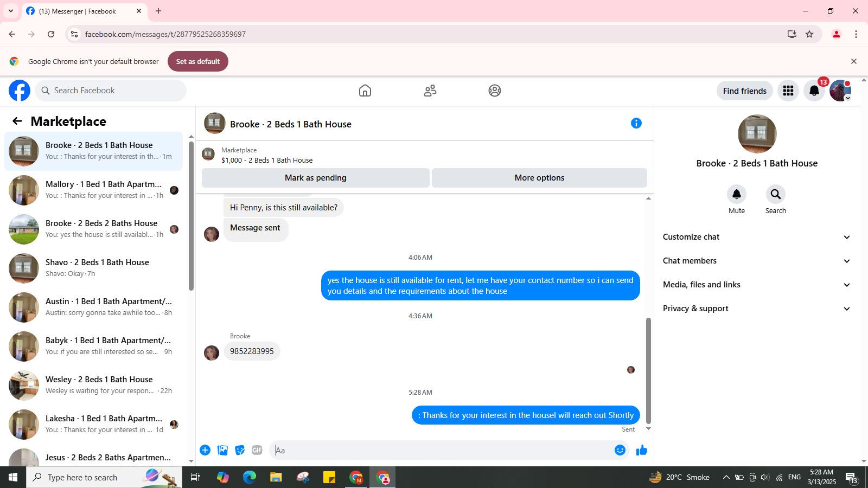Open Task View on the taskbar
The height and width of the screenshot is (488, 868).
195,477
